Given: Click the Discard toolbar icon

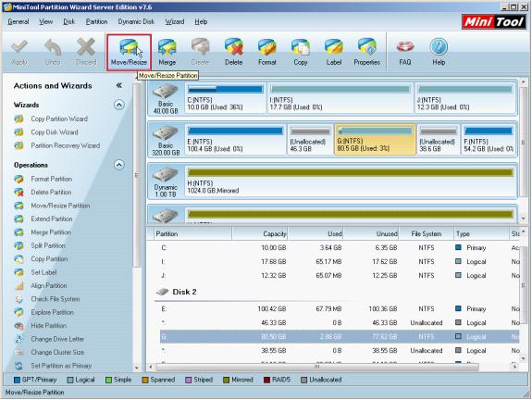Looking at the screenshot, I should (x=86, y=52).
